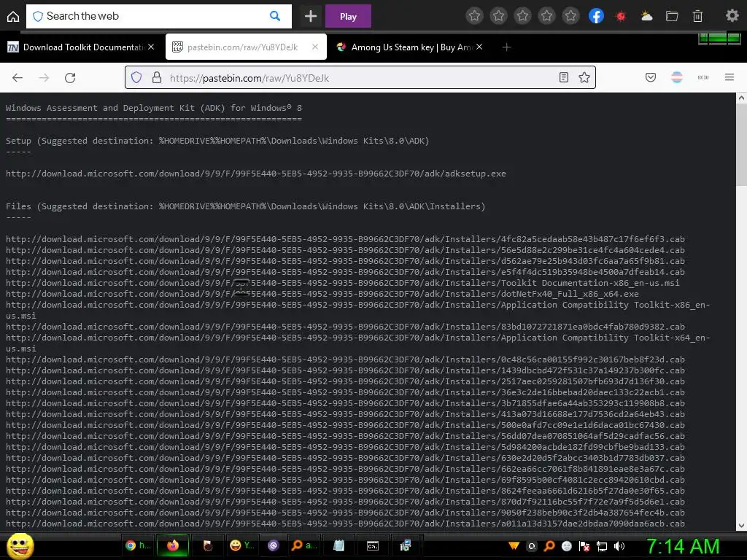
Task: Click the vertical scrollbar thumb
Action: coord(741,145)
